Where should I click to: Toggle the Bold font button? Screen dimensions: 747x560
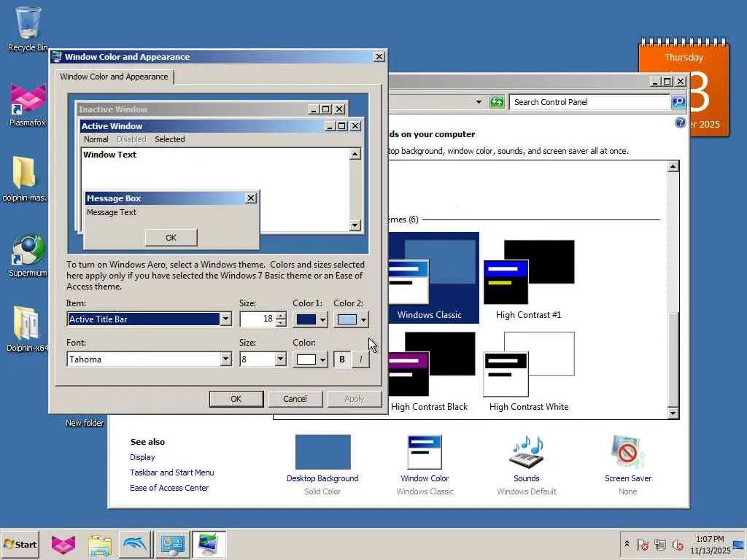pos(342,359)
